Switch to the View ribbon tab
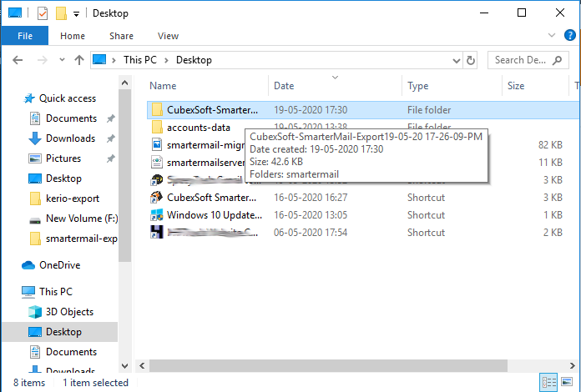Viewport: 581px width, 392px height. [168, 36]
